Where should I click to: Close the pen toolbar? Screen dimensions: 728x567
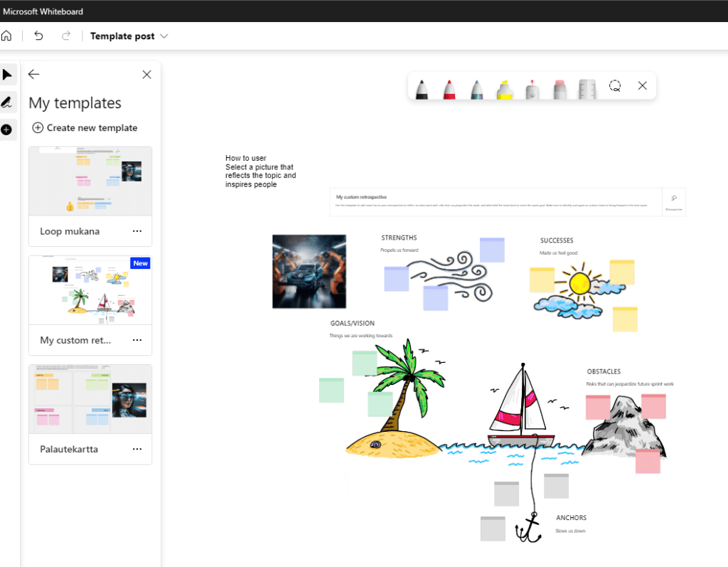click(x=643, y=86)
